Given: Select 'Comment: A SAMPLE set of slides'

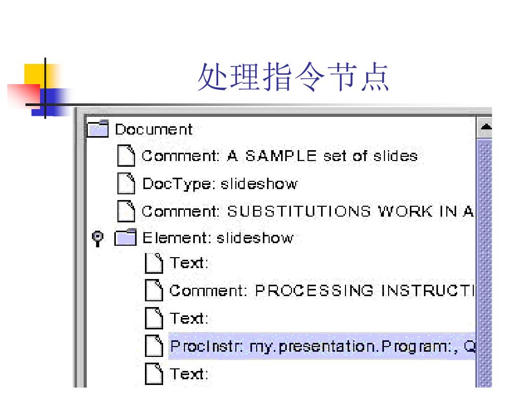Looking at the screenshot, I should (280, 156).
